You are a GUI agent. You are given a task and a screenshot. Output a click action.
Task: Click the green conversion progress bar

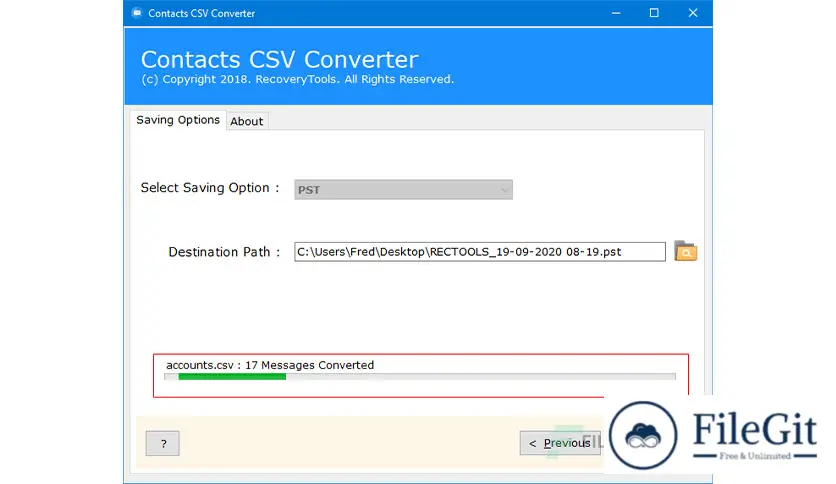coord(420,376)
